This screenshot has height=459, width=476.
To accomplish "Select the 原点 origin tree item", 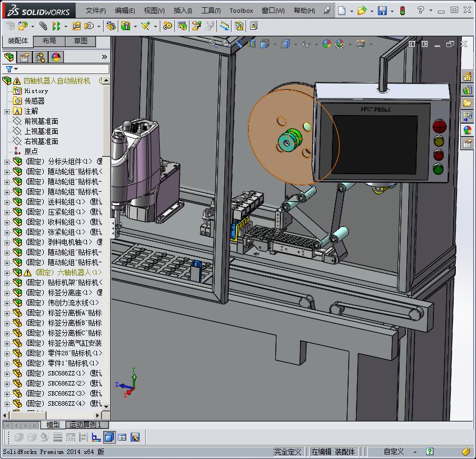I will point(31,152).
